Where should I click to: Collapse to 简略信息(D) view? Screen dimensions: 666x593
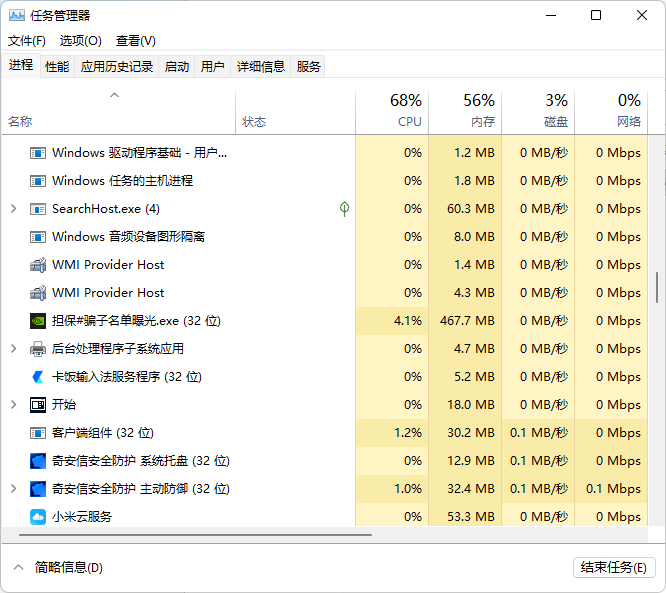click(x=58, y=568)
